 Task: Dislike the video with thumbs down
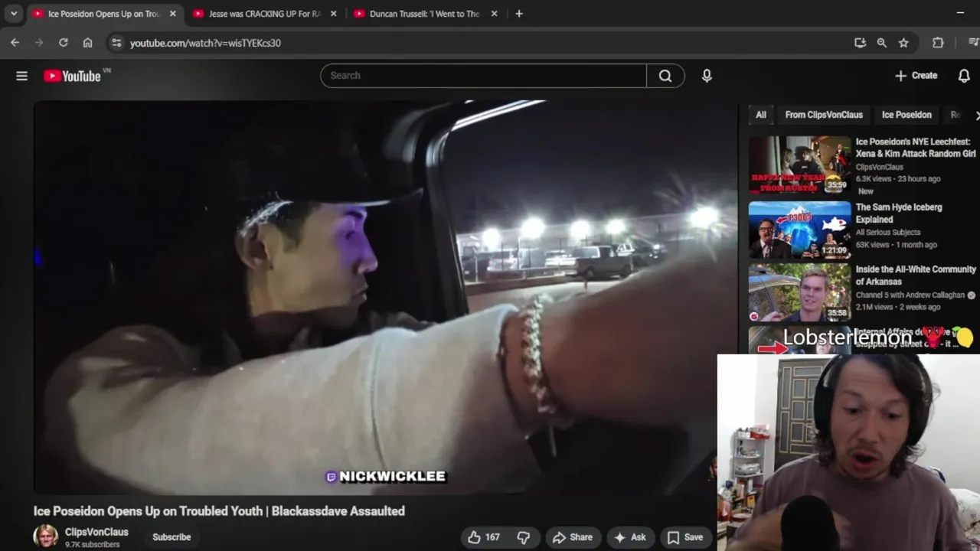coord(524,537)
